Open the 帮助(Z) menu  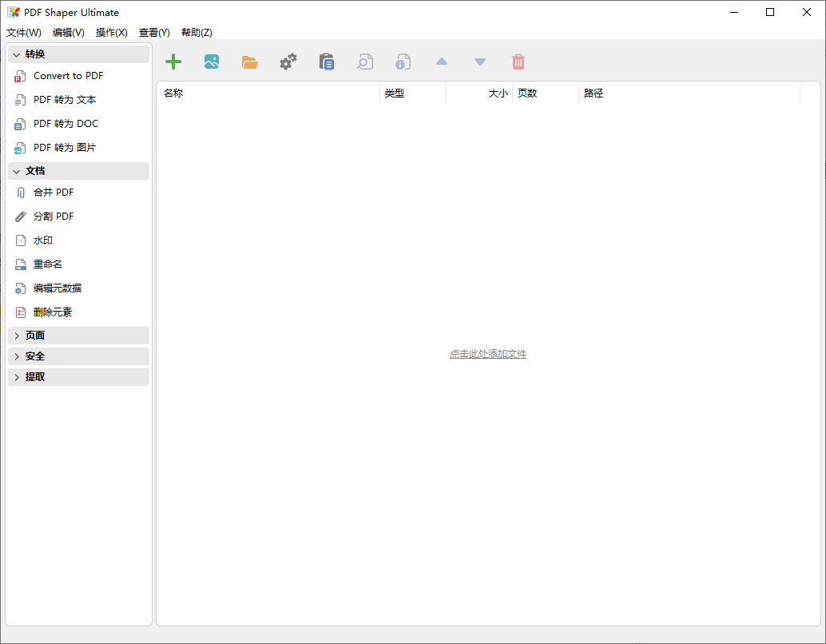pyautogui.click(x=197, y=33)
